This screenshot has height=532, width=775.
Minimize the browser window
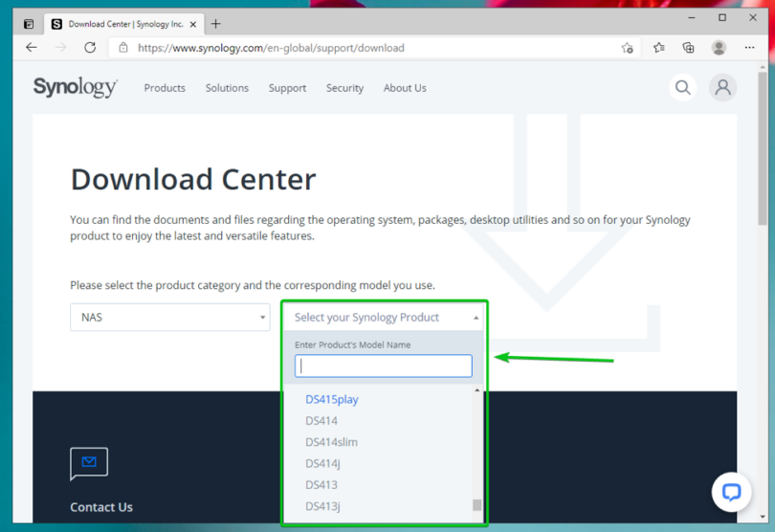[x=692, y=18]
